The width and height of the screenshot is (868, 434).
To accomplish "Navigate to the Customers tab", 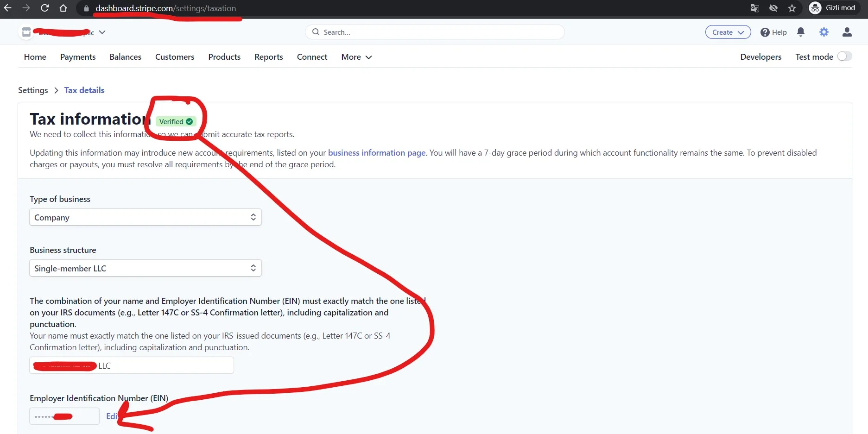I will (x=175, y=57).
